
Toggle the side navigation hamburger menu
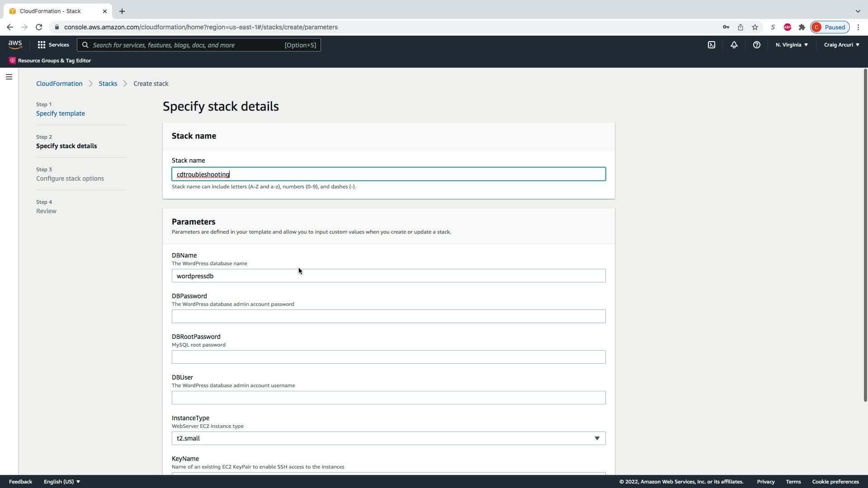click(9, 77)
